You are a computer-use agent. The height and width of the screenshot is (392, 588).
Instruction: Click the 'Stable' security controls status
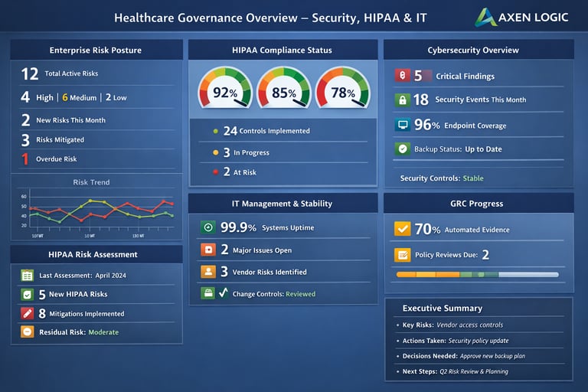pos(473,178)
